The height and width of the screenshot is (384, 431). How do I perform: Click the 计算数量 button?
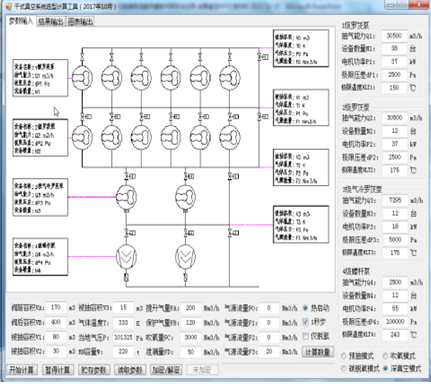tap(318, 352)
